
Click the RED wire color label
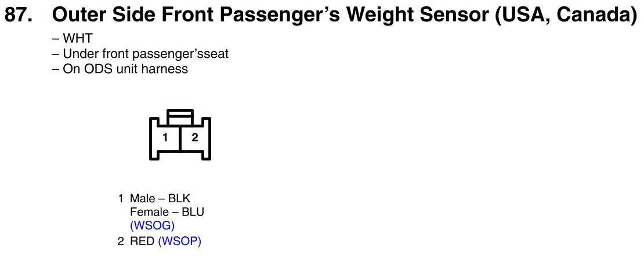142,242
